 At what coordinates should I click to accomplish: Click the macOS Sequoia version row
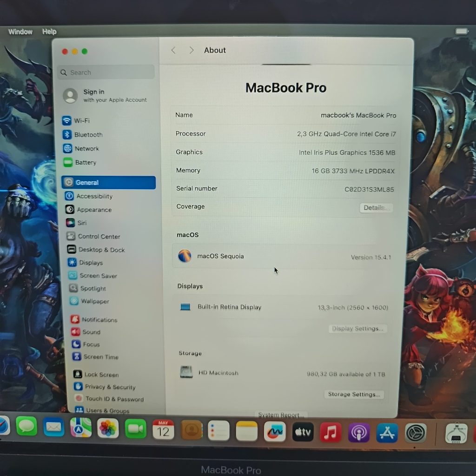285,257
